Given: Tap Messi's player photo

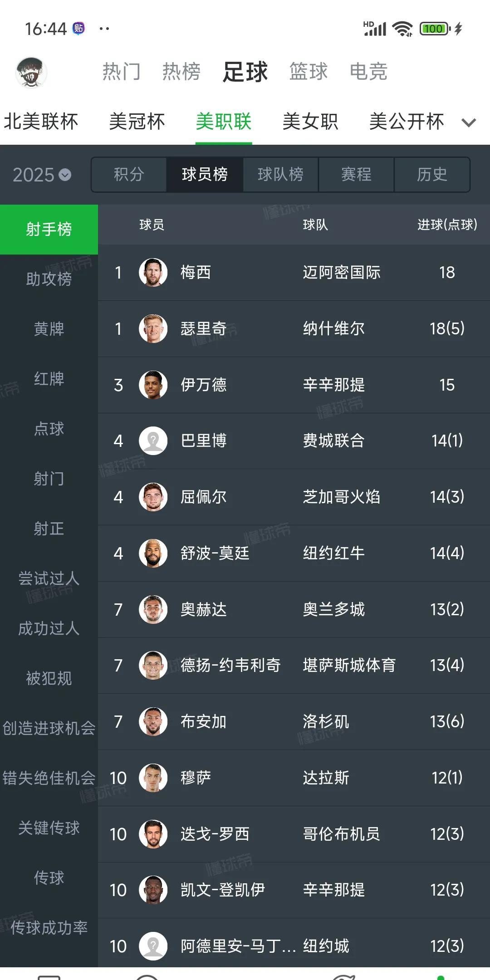Looking at the screenshot, I should [x=153, y=272].
